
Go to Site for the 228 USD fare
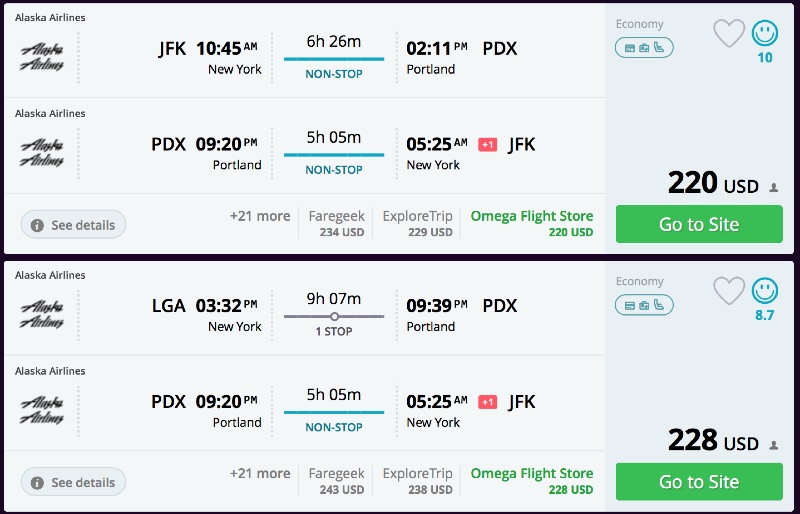point(698,482)
